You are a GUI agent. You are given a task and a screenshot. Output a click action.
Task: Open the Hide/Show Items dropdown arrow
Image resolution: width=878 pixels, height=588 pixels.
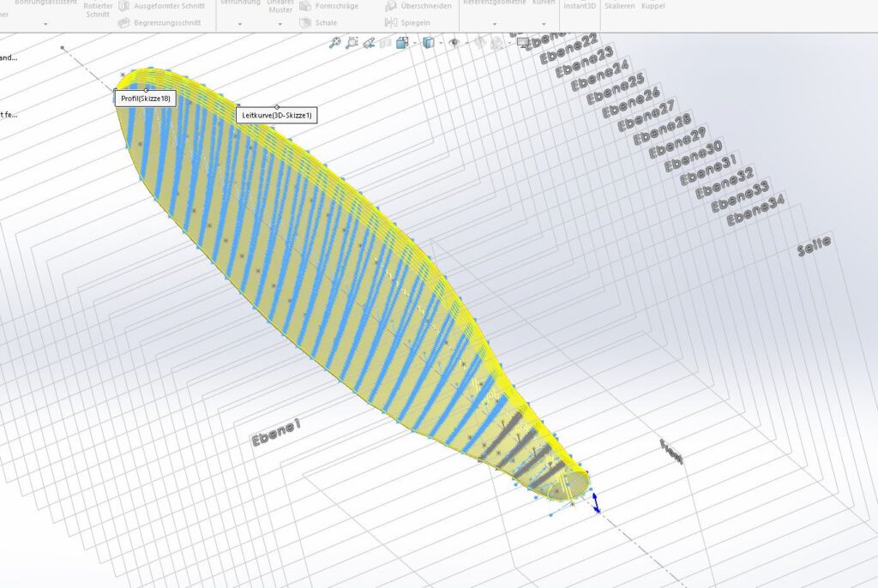coord(466,43)
